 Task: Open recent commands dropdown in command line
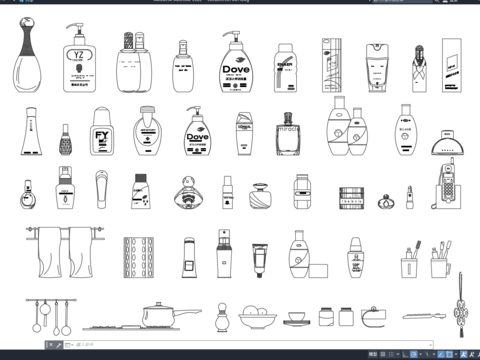pos(69,345)
